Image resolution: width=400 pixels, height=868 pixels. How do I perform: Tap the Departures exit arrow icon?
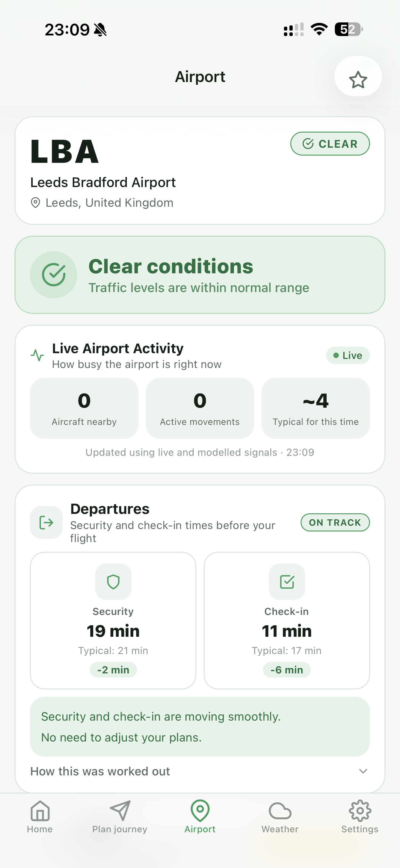(x=47, y=523)
